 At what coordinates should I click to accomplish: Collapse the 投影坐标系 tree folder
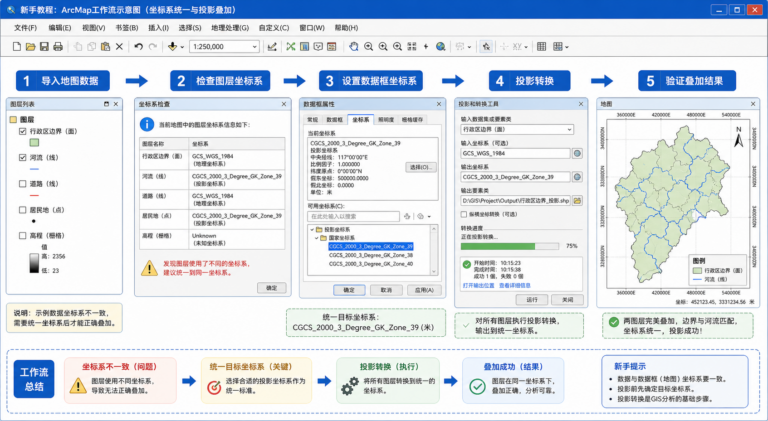[x=312, y=230]
